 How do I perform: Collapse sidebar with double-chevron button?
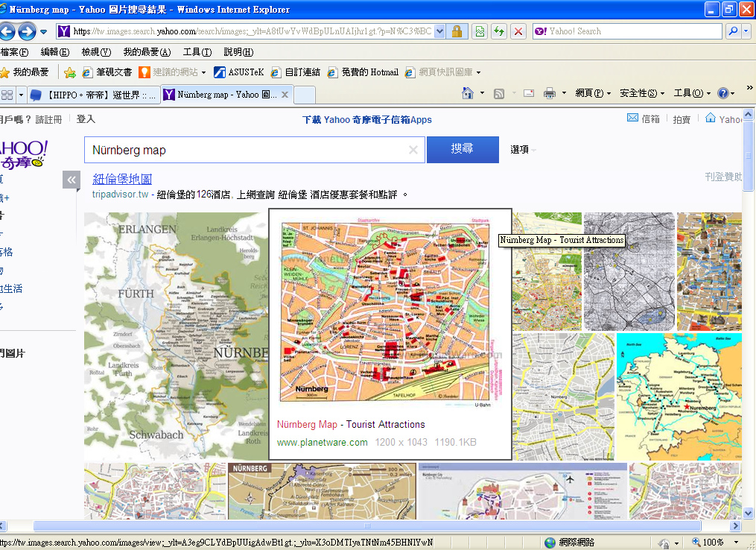click(72, 180)
